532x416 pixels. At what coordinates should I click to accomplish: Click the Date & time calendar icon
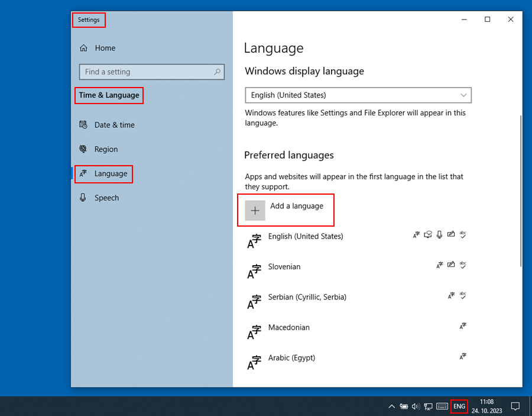(83, 125)
